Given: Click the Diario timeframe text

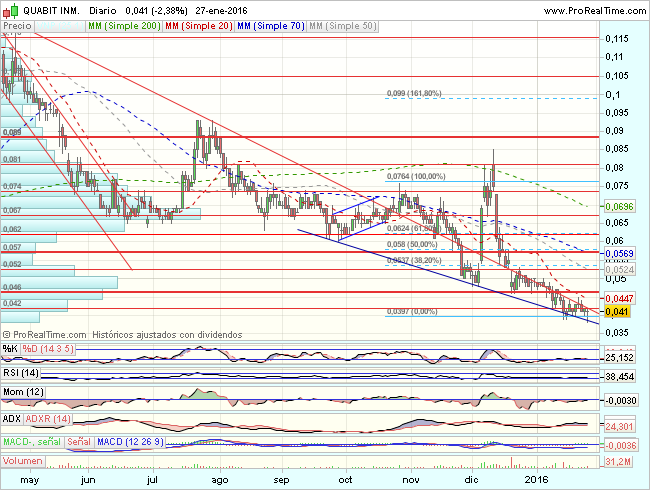Looking at the screenshot, I should [x=103, y=11].
